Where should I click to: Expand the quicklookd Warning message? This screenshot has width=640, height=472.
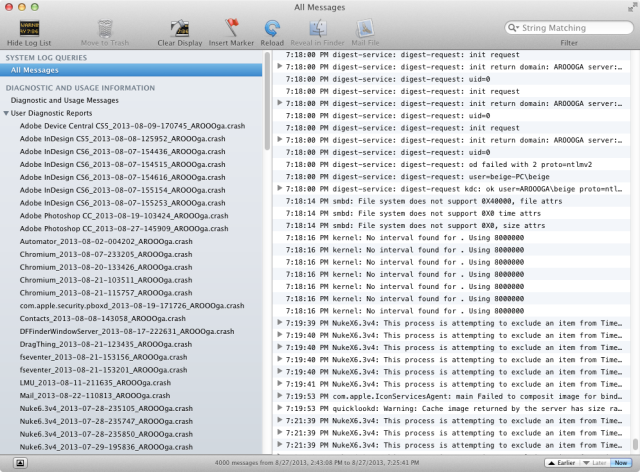pyautogui.click(x=280, y=408)
